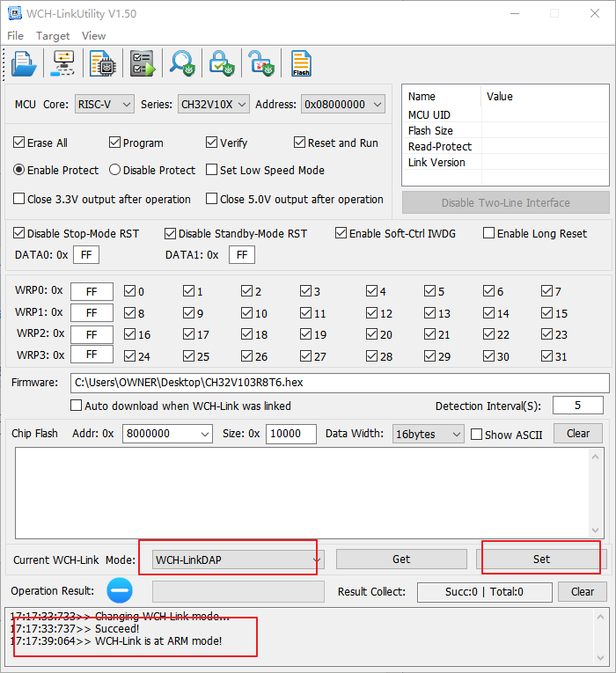616x673 pixels.
Task: Click the read chip info icon
Action: click(103, 64)
